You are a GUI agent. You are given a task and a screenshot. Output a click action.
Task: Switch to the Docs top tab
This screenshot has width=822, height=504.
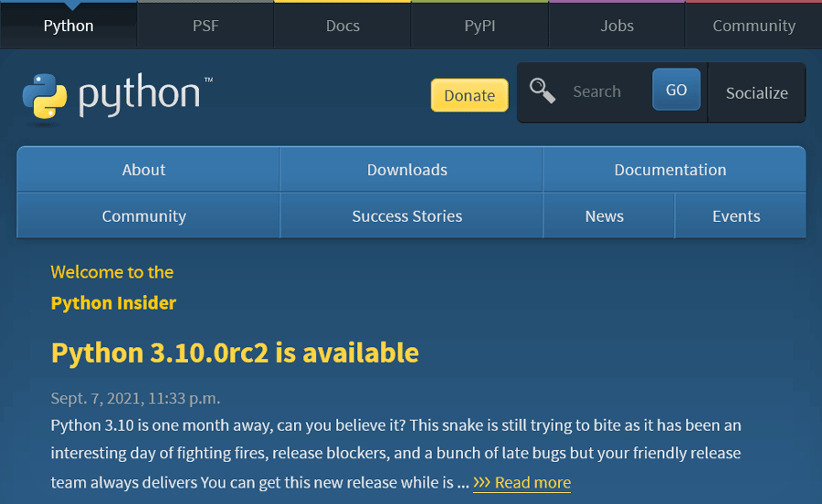click(x=342, y=26)
